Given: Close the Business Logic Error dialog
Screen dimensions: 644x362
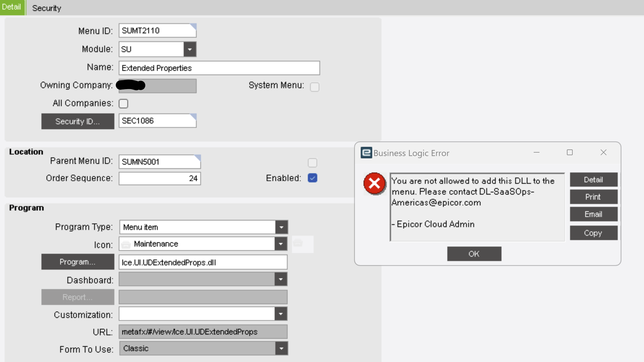Looking at the screenshot, I should (603, 152).
